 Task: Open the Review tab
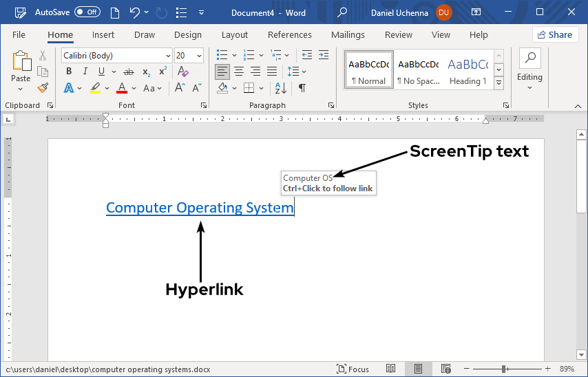click(x=398, y=35)
